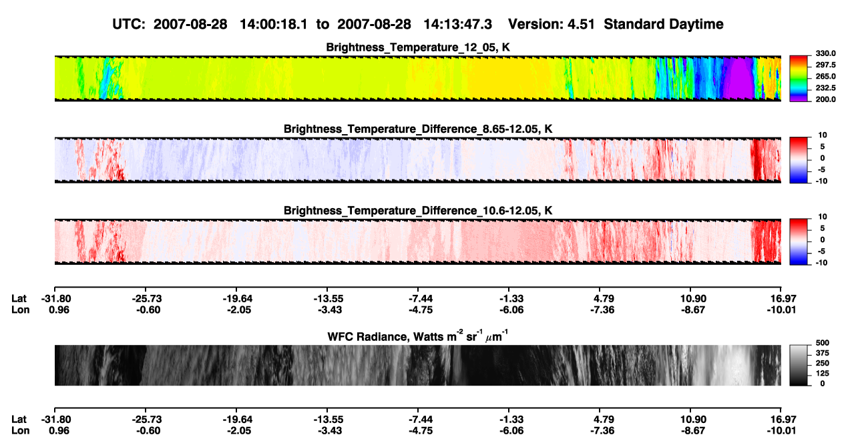Click latitude -1.33 on axis above WFC title
This screenshot has height=445, width=868.
pyautogui.click(x=508, y=298)
